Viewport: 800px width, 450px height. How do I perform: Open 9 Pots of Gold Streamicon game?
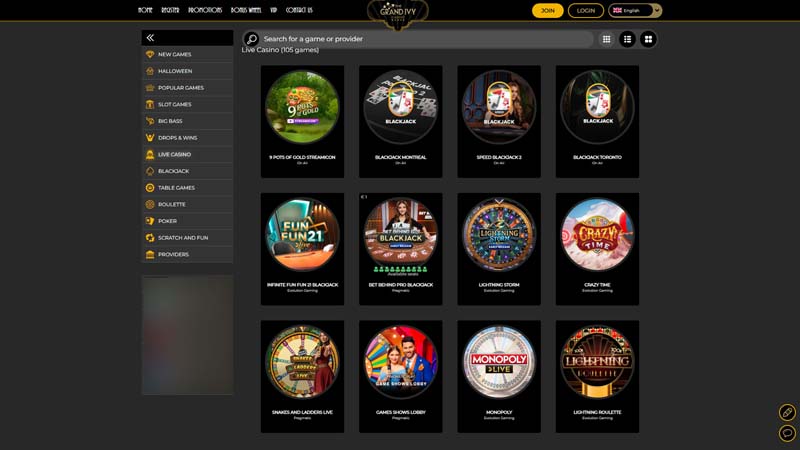(302, 107)
